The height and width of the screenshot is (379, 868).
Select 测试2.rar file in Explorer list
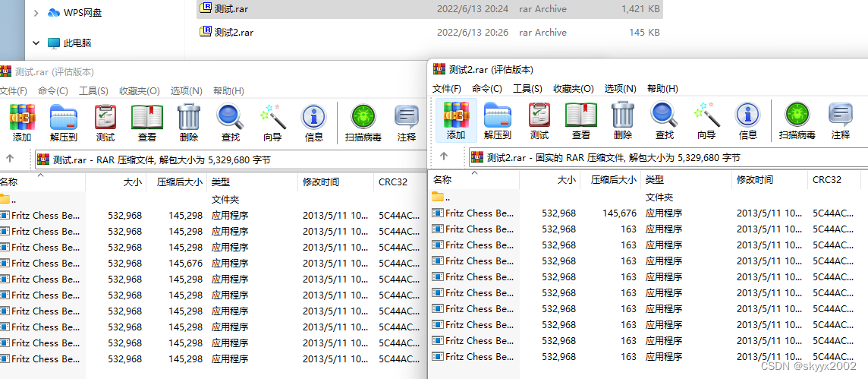coord(429,32)
